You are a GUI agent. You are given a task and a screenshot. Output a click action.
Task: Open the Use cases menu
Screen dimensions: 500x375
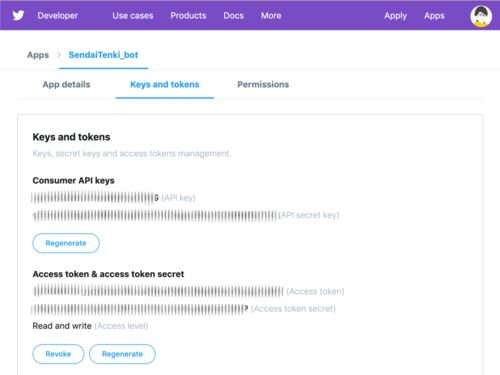(133, 16)
